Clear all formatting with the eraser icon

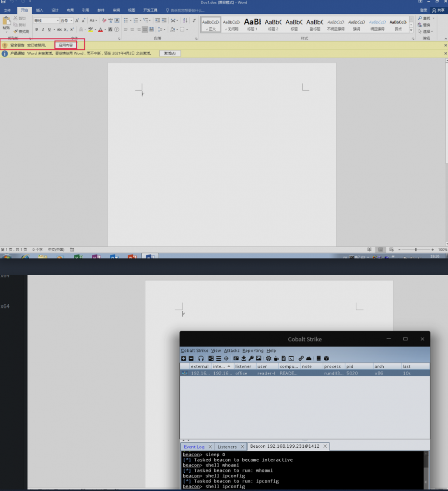point(104,20)
